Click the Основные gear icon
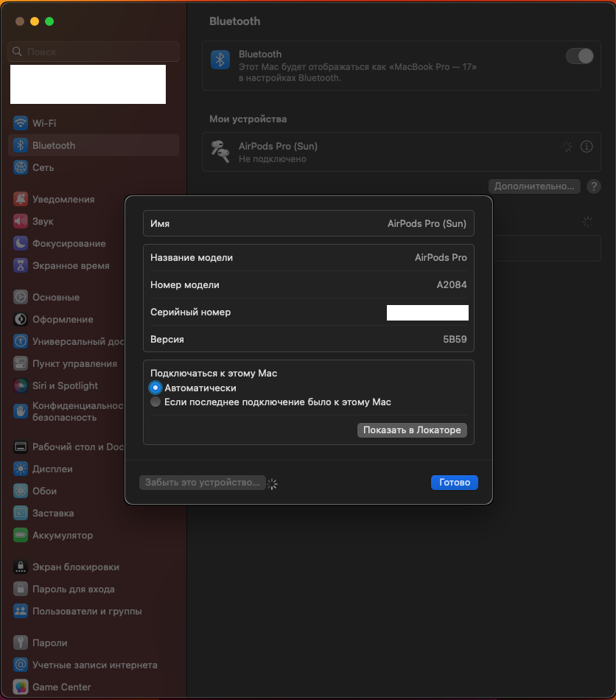616x700 pixels. [x=21, y=297]
